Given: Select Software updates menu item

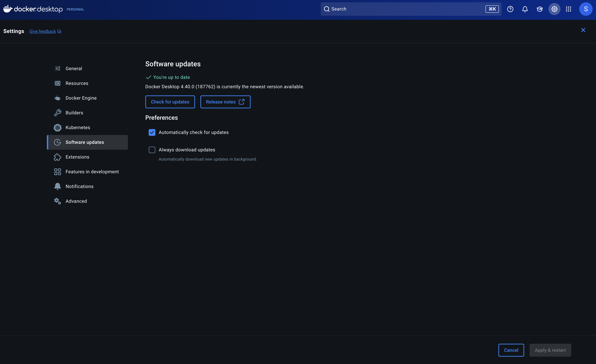Looking at the screenshot, I should [88, 142].
